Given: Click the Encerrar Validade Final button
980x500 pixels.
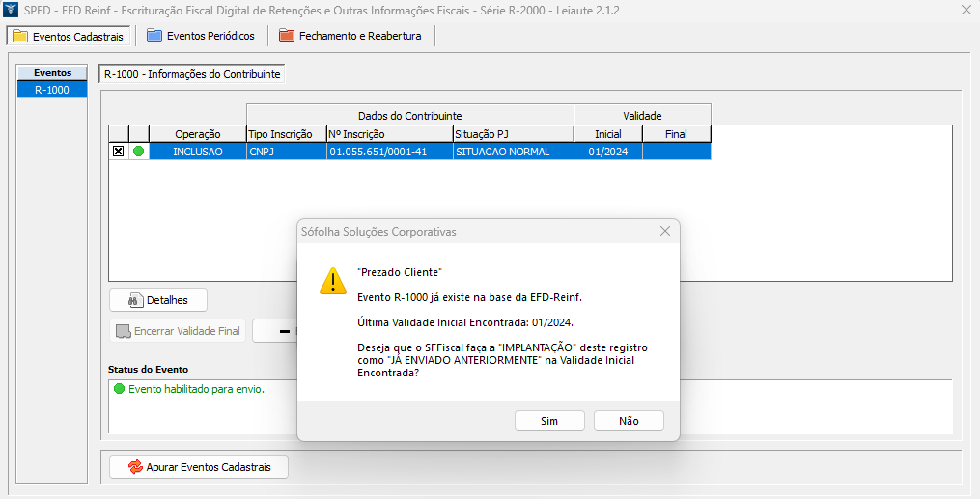Looking at the screenshot, I should [x=178, y=331].
